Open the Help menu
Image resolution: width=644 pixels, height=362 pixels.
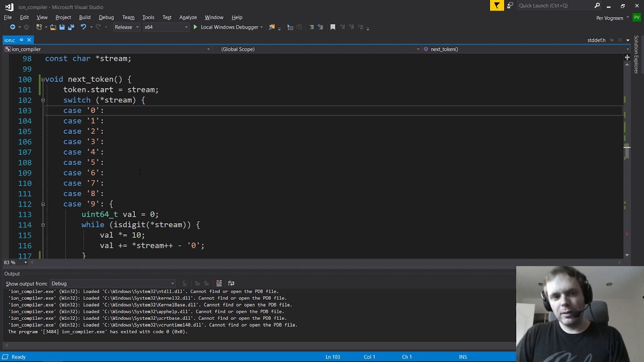(237, 17)
